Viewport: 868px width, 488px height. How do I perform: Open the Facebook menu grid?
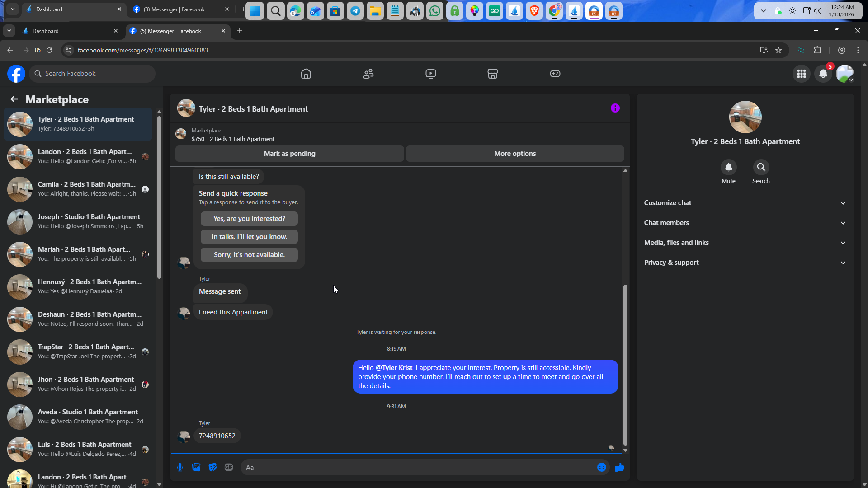802,74
